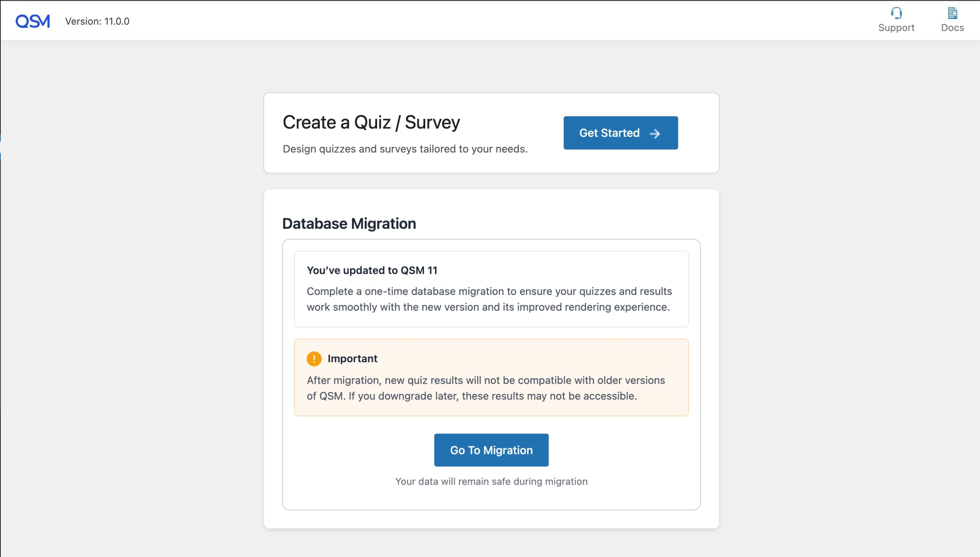Click the Get Started button

tap(620, 133)
